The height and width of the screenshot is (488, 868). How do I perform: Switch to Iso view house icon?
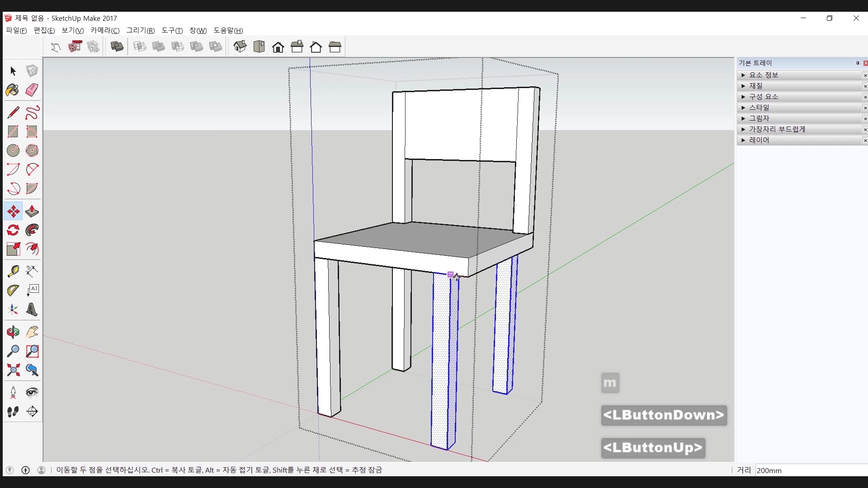pos(240,47)
